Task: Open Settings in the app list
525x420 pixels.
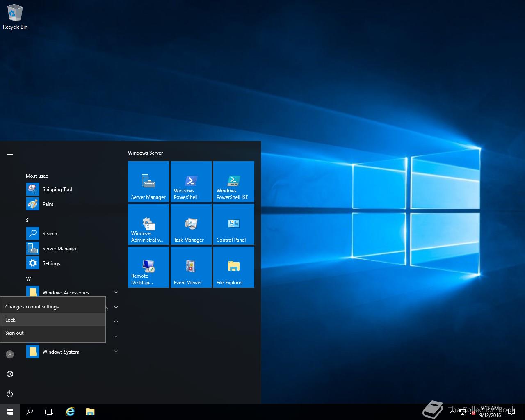Action: click(72, 263)
